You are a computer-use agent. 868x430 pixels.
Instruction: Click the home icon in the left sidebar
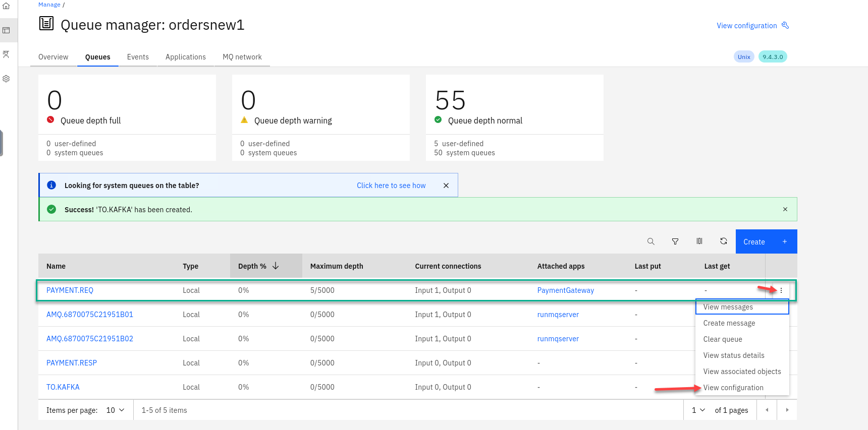pos(7,6)
